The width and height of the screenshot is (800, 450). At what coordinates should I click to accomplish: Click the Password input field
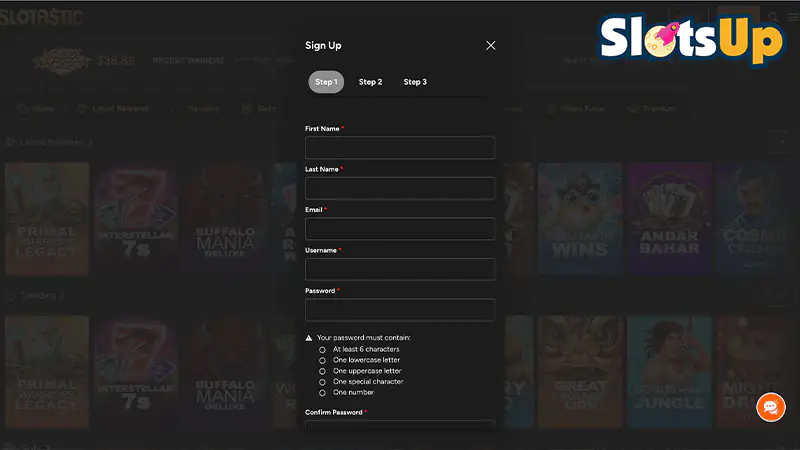coord(400,310)
